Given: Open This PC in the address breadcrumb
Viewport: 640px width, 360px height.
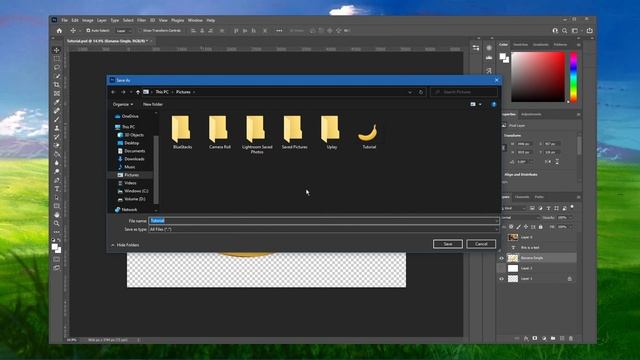Looking at the screenshot, I should pos(162,92).
